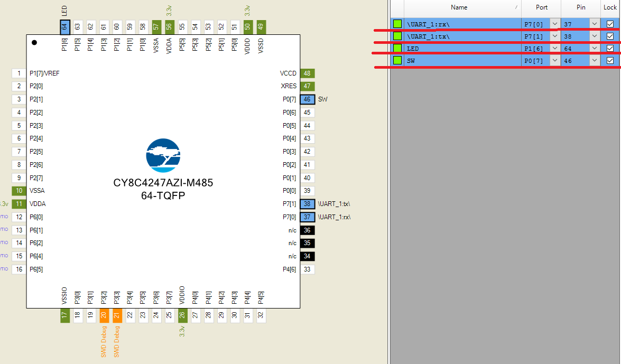
Task: Click pin 47 XRES box
Action: click(308, 86)
